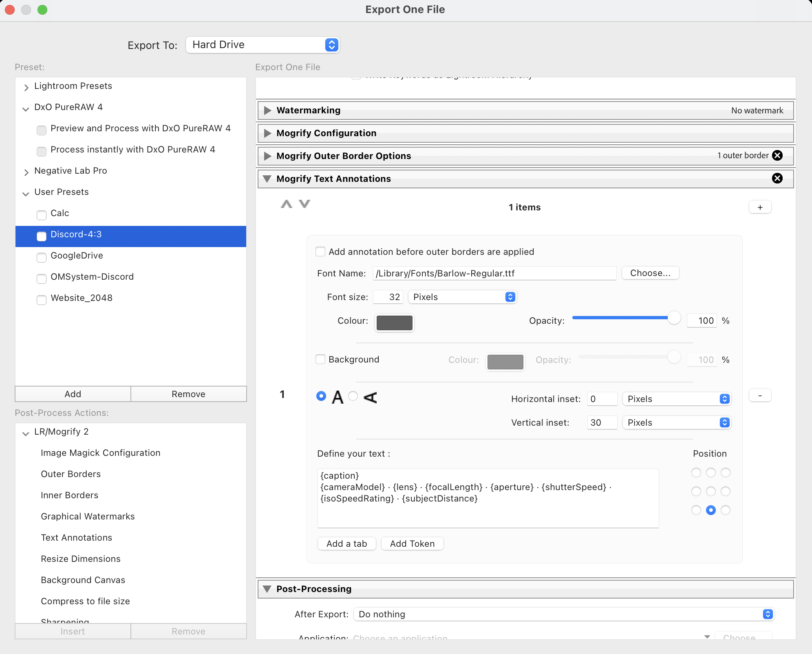This screenshot has width=812, height=654.
Task: Click the move annotation down arrow
Action: 304,204
